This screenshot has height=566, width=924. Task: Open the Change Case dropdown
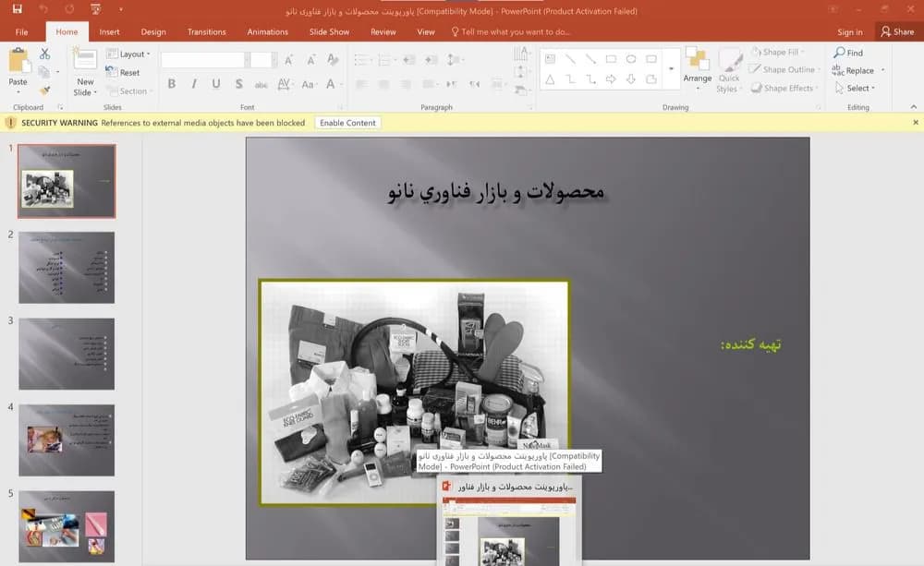(x=309, y=84)
